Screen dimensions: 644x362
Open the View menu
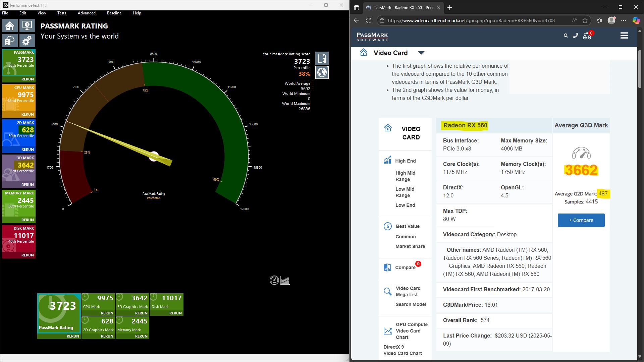click(42, 13)
